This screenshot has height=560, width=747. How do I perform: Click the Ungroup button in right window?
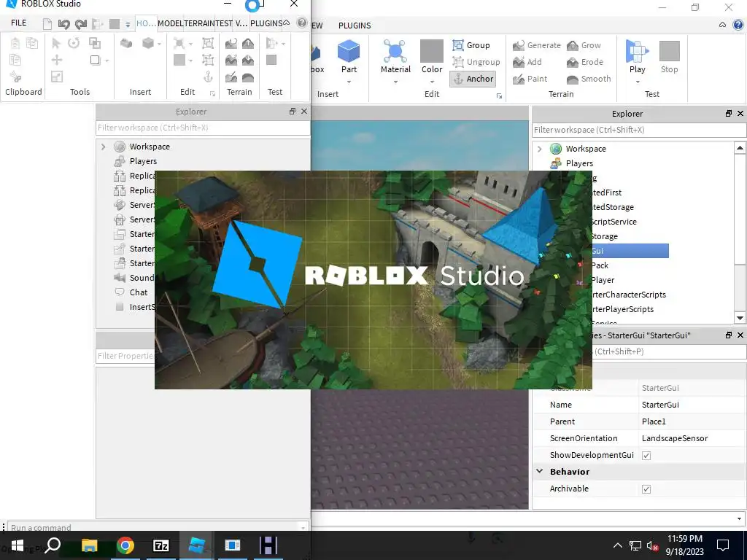tap(476, 62)
